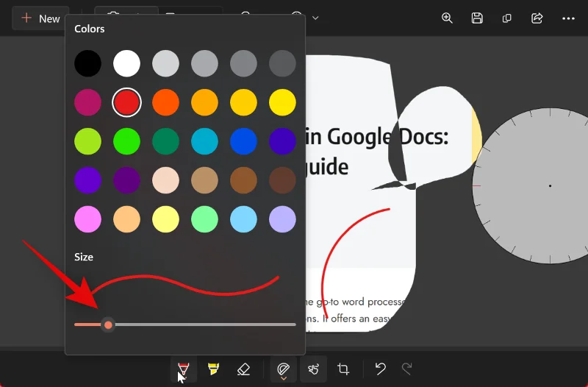Choose the eraser tool
This screenshot has height=387, width=588.
[244, 369]
